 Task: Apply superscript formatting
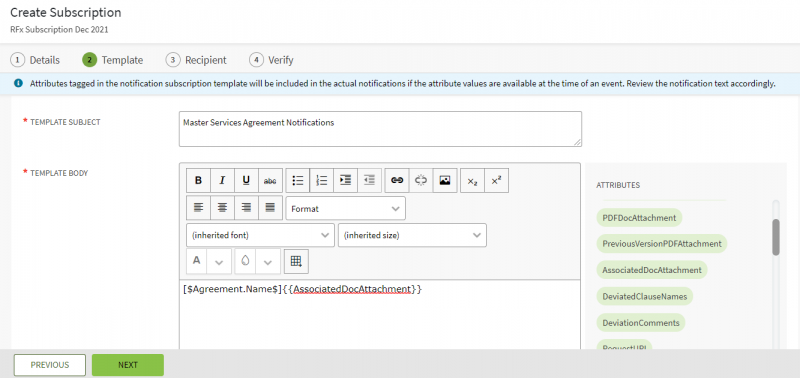[x=496, y=181]
